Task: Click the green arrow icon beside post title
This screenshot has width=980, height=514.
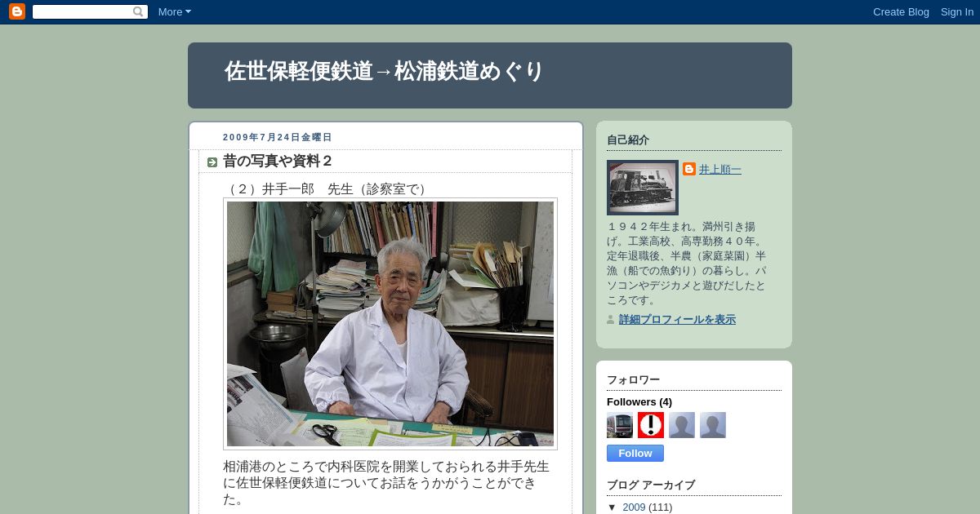Action: coord(212,162)
